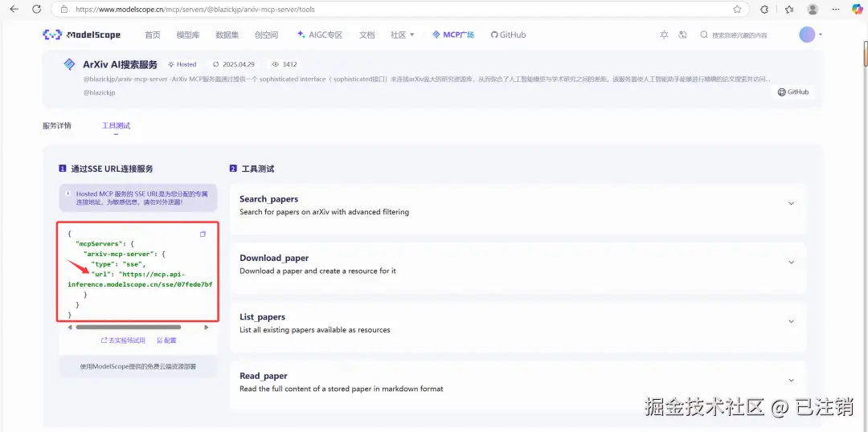Change language with the translate icon

(x=682, y=35)
